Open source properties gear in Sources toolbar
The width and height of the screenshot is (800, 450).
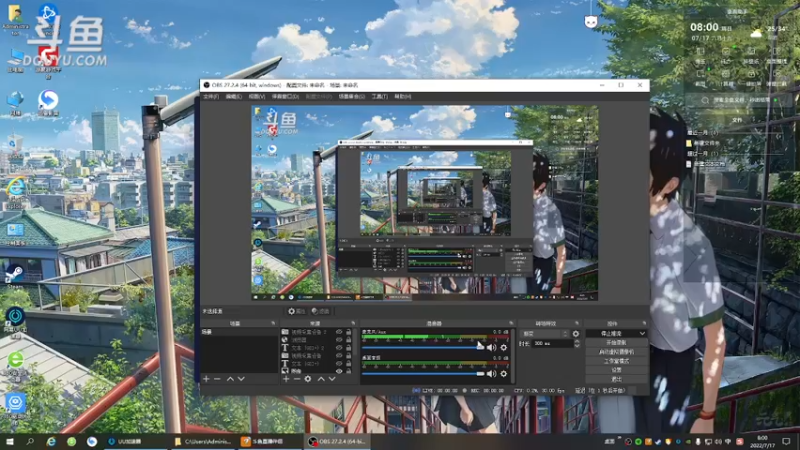(x=308, y=379)
